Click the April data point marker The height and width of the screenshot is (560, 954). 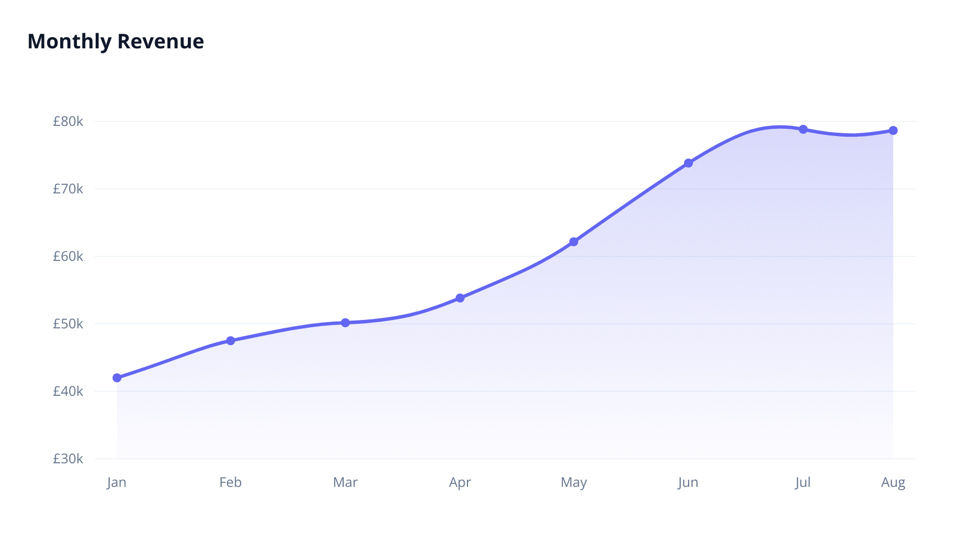460,298
